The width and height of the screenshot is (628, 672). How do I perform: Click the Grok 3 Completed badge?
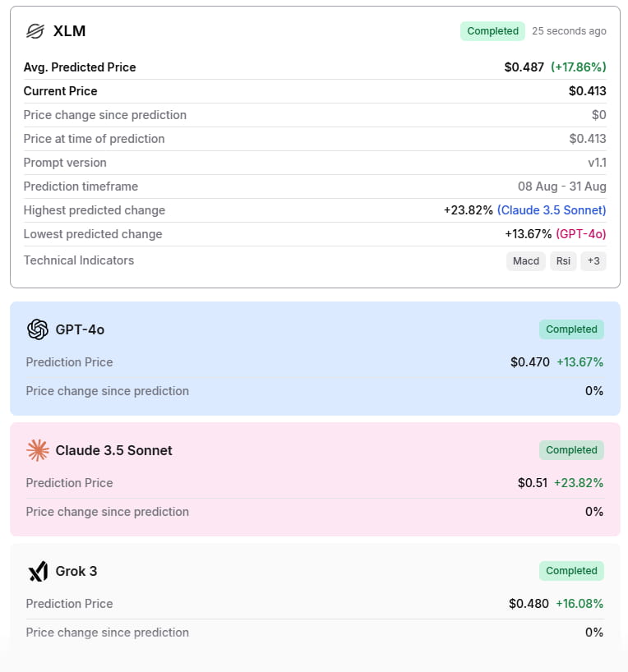571,571
